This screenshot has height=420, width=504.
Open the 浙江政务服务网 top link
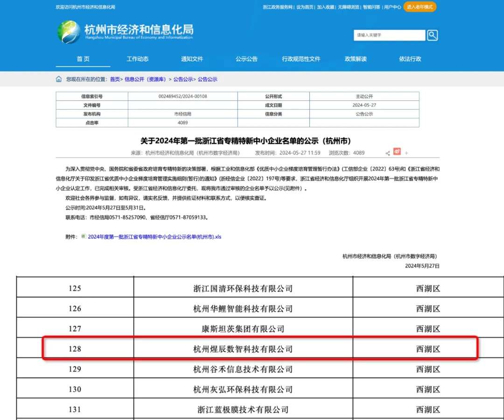[x=278, y=7]
